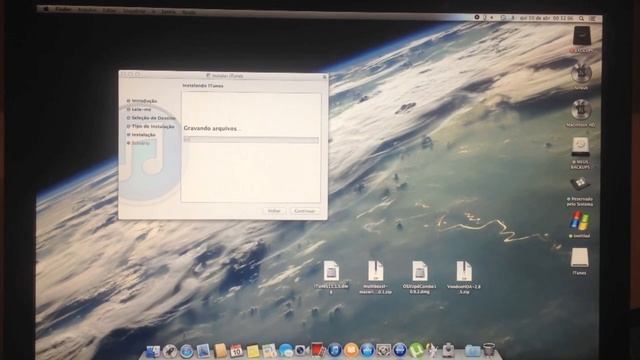
Task: Open the Editar menu
Action: (109, 11)
